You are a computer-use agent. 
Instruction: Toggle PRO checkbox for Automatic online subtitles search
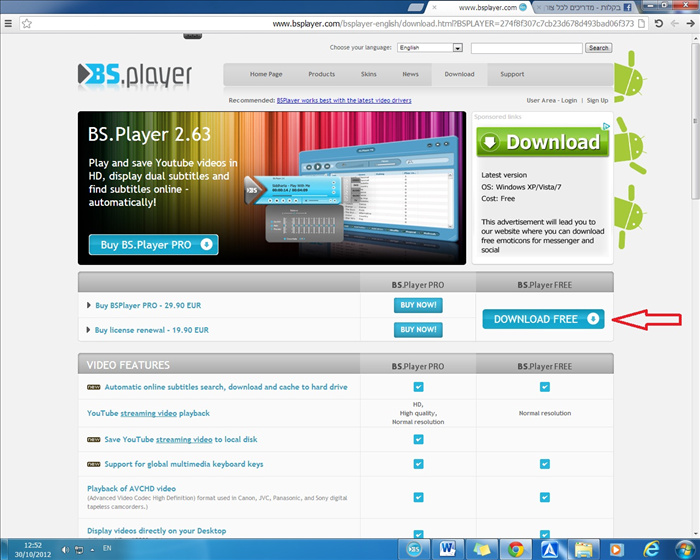(418, 387)
